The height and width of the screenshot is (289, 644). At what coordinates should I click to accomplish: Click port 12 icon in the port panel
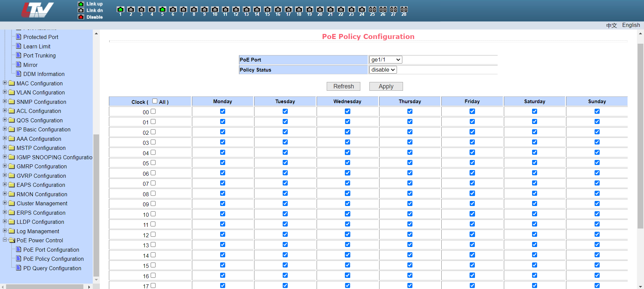coord(236,9)
